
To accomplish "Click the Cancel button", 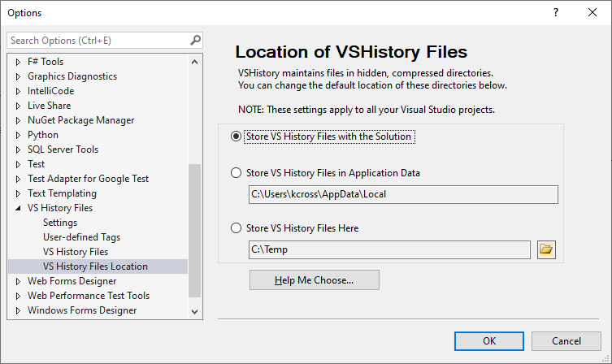I will tap(566, 341).
